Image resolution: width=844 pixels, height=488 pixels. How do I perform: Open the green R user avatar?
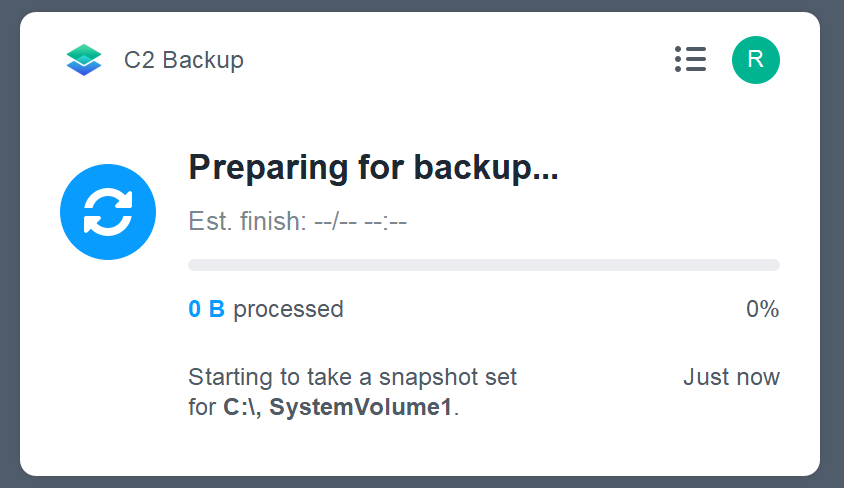pyautogui.click(x=756, y=60)
